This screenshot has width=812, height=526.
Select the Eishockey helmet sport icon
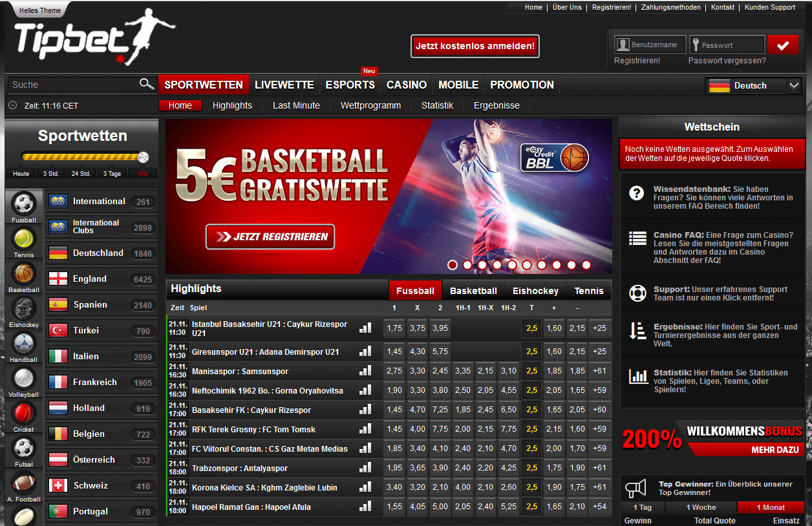click(x=24, y=309)
